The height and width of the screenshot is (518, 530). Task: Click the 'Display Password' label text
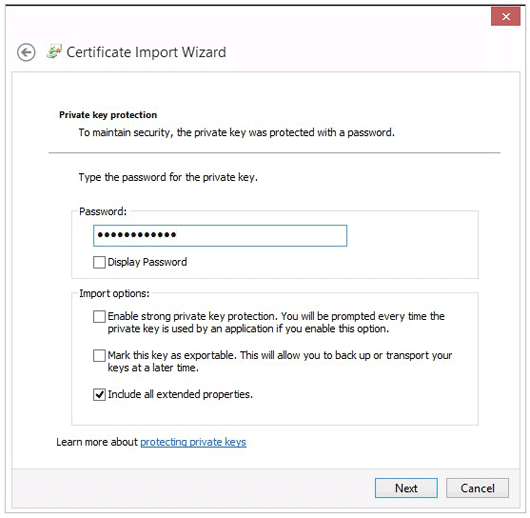pyautogui.click(x=147, y=262)
